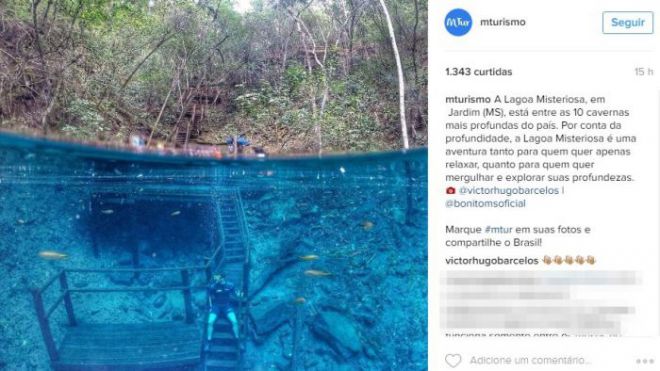The image size is (660, 371).
Task: Click the clapping emojis in the victorhugobarcelos comment
Action: [569, 260]
